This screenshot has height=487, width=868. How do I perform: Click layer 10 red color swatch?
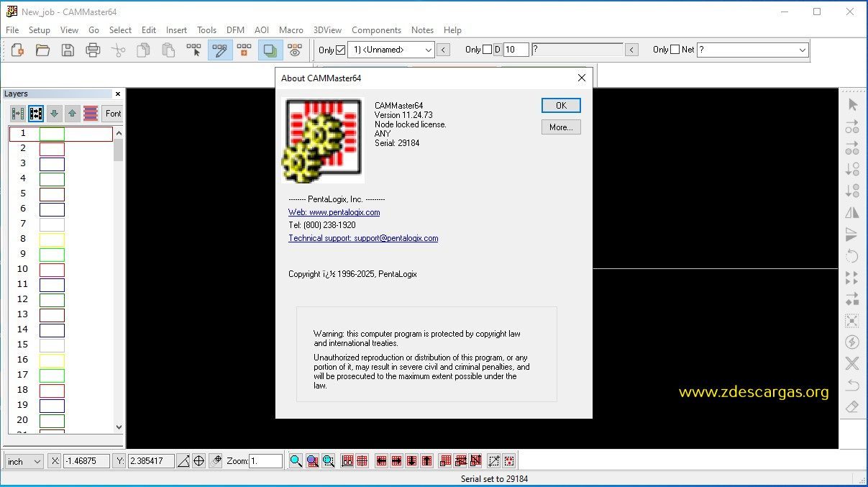(52, 270)
